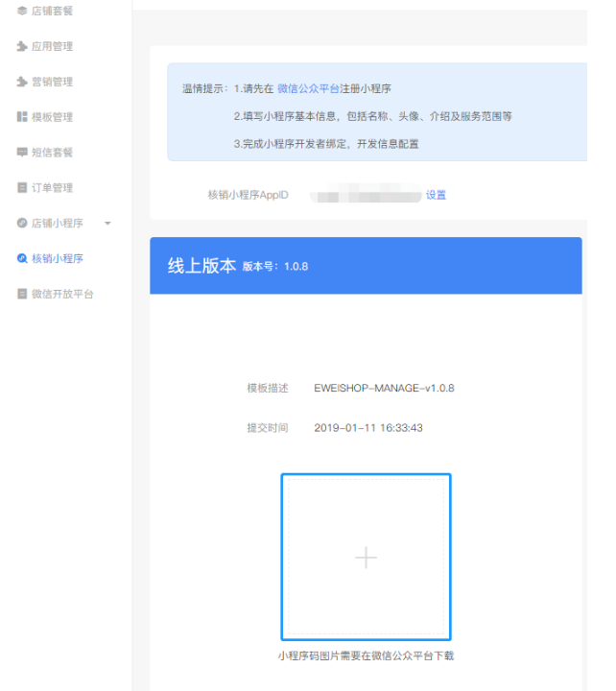Click EWEISHOP-MANAGE-v1.0.8 description value
616x691 pixels.
384,389
